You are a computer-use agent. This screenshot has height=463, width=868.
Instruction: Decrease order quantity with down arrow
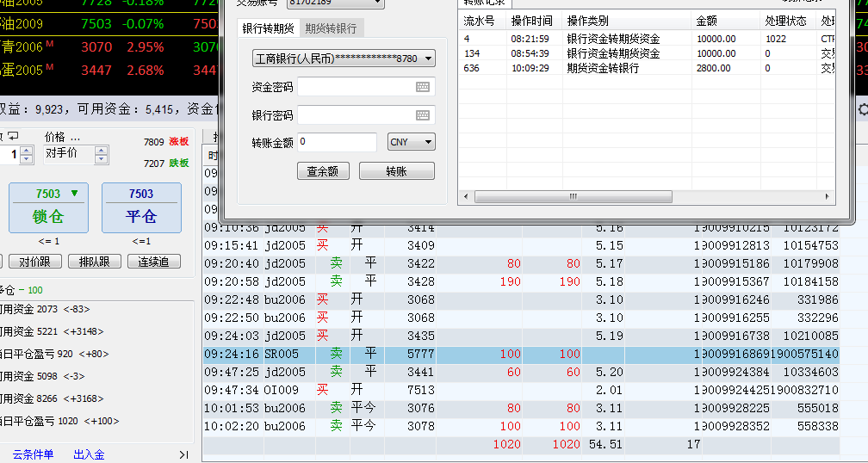(26, 159)
